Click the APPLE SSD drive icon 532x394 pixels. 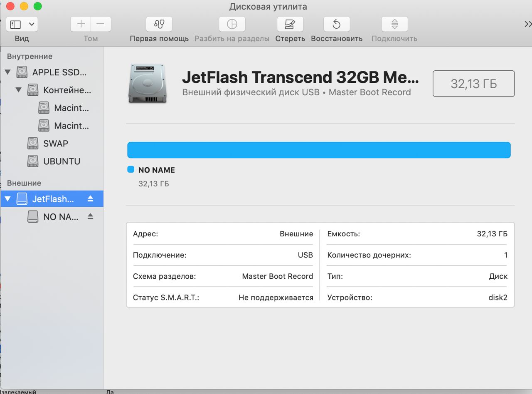tap(22, 72)
